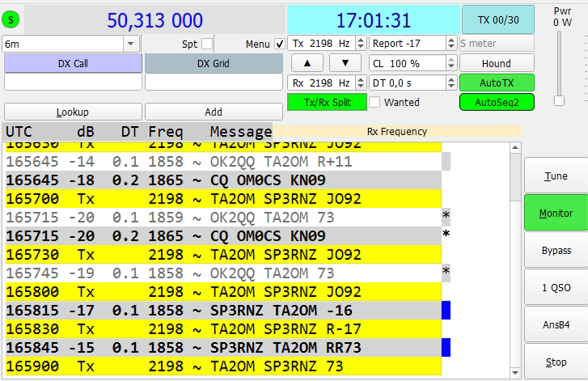Select the 165800 Tx TA2OM SP3RNZ JO92 row
Screen dimensions: 588x381
(223, 292)
